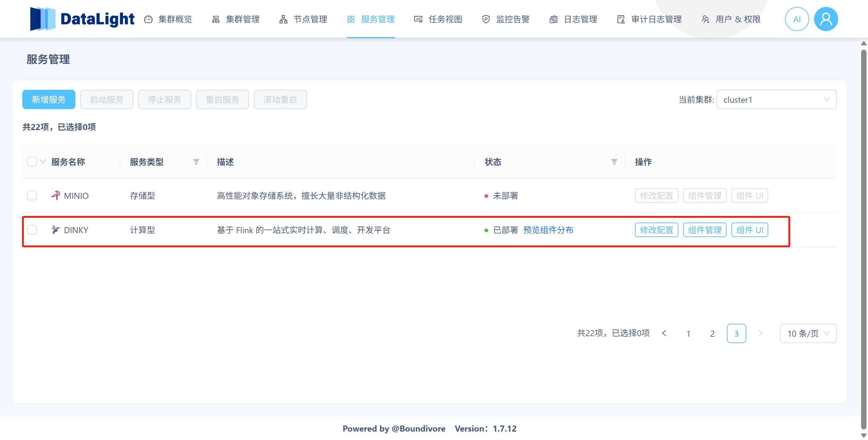Click DINKY's 组件 UI button
The width and height of the screenshot is (868, 440).
pos(750,230)
